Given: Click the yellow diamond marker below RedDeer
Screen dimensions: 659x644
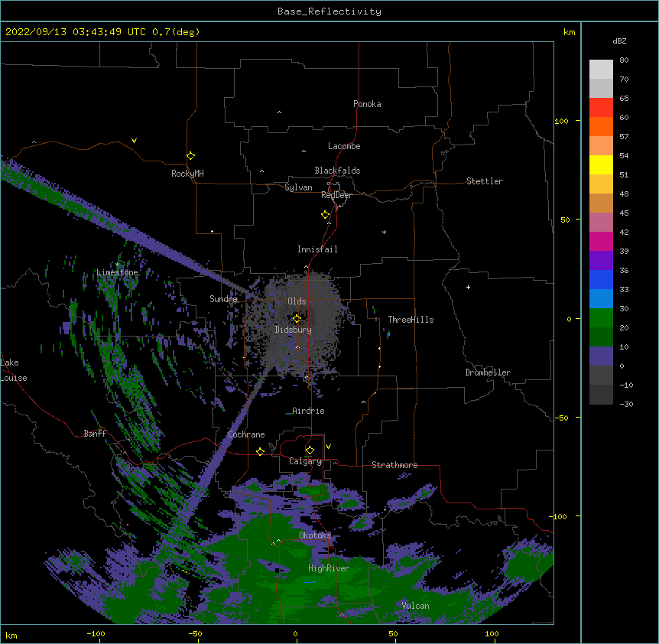Looking at the screenshot, I should click(326, 215).
